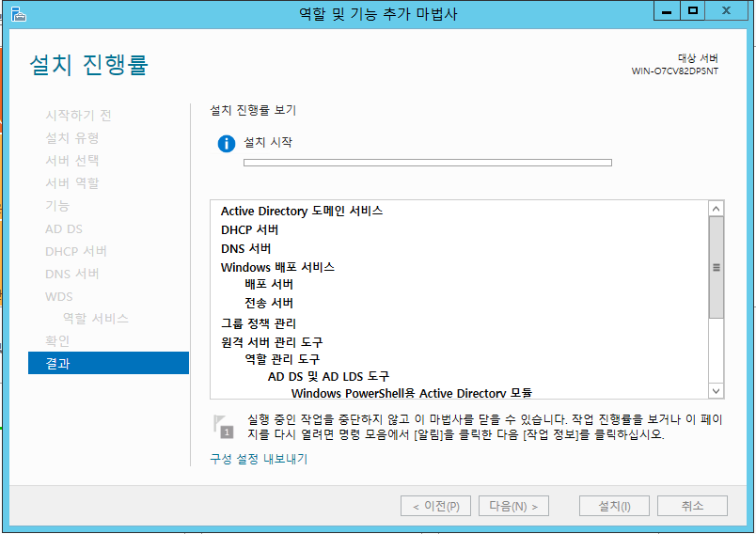Click the 다음(N) > button

point(512,506)
